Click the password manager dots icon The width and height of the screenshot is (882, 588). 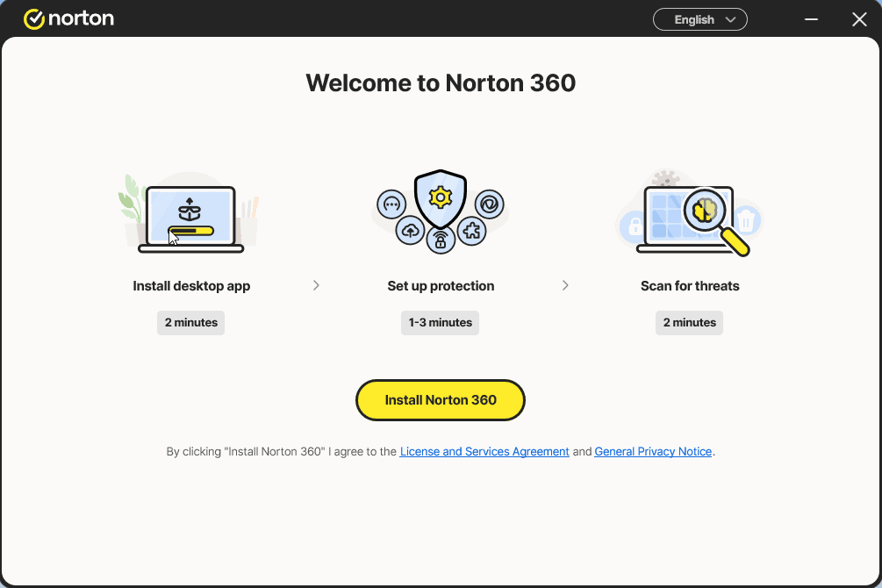tap(391, 204)
